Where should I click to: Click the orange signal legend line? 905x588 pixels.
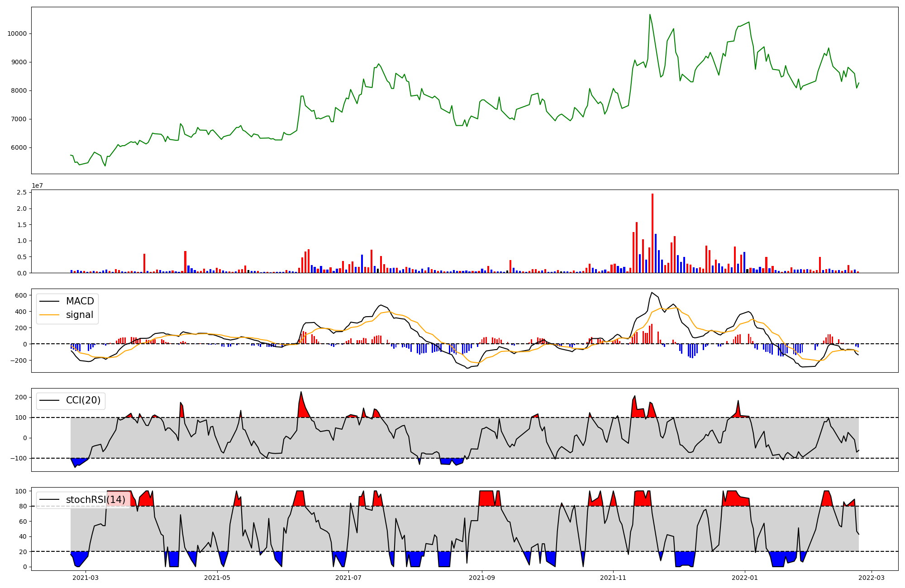[x=49, y=315]
